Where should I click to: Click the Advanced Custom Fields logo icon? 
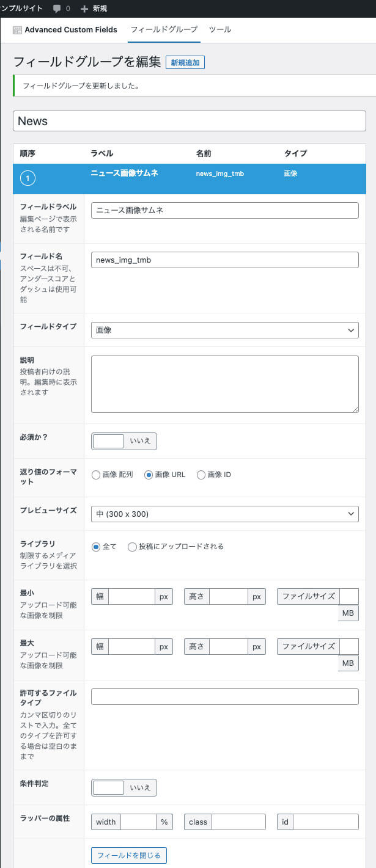pyautogui.click(x=17, y=30)
